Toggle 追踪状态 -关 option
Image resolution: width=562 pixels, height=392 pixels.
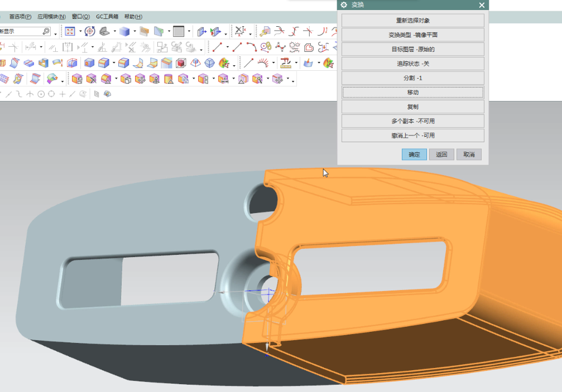coord(412,64)
